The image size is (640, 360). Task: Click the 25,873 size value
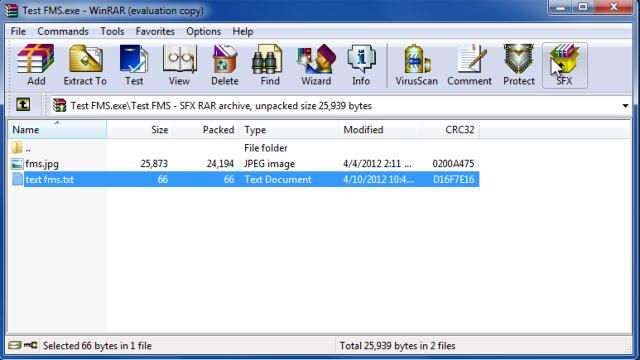point(154,164)
